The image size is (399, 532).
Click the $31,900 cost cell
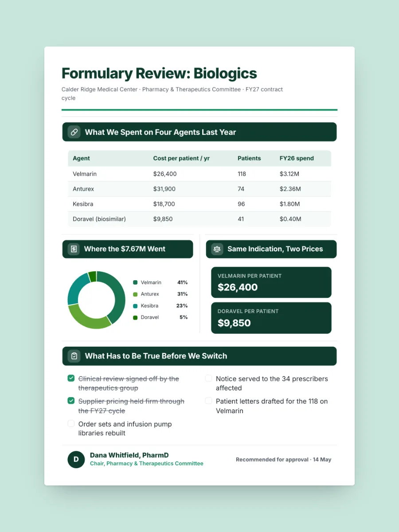pos(164,189)
